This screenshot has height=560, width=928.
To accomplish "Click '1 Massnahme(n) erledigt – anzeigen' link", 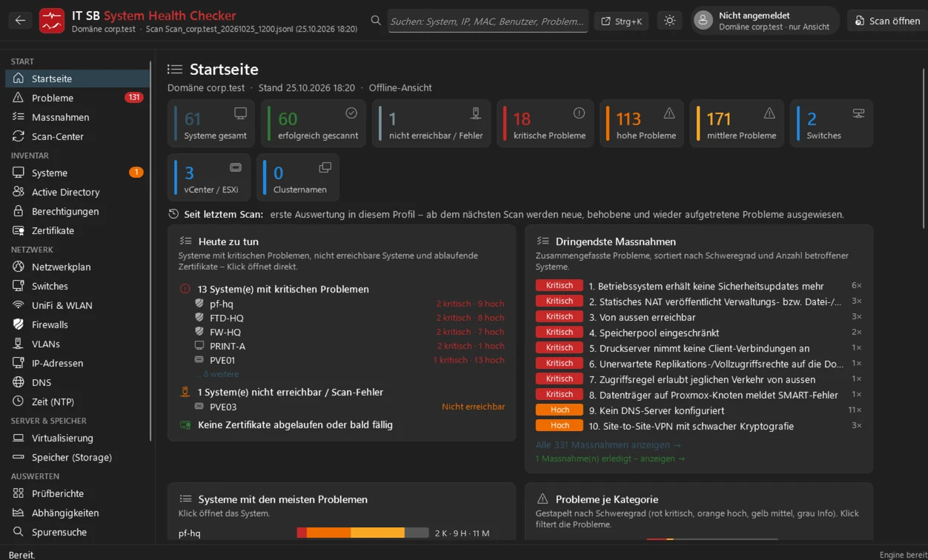I will (610, 459).
